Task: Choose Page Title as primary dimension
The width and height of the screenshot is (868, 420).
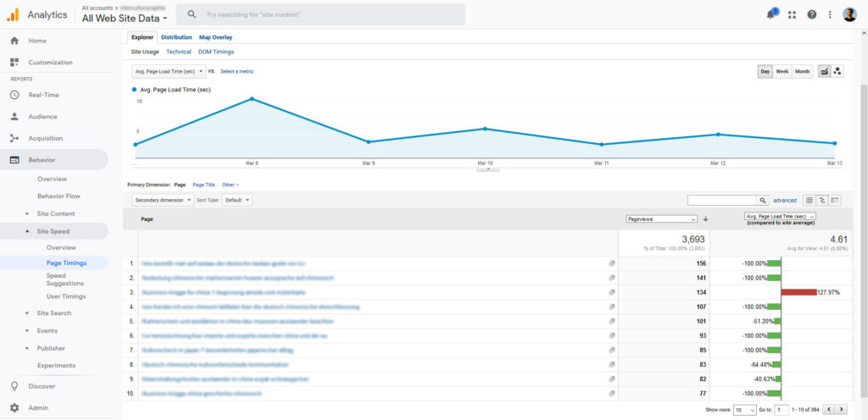Action: pos(203,185)
